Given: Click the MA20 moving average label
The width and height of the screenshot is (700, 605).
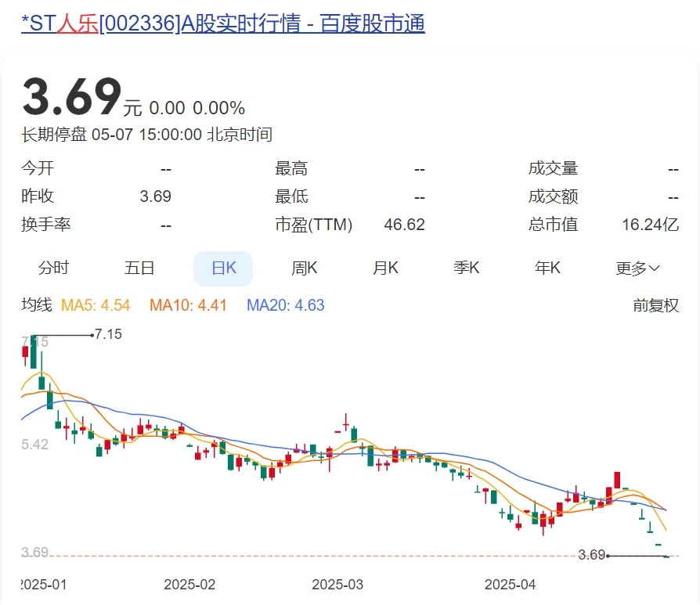Looking at the screenshot, I should tap(286, 305).
